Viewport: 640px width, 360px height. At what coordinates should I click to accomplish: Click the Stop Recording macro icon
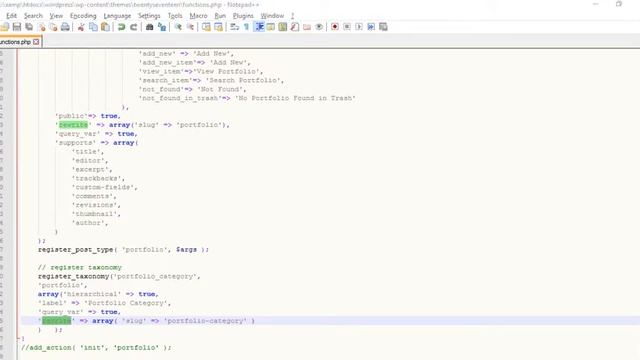(347, 27)
